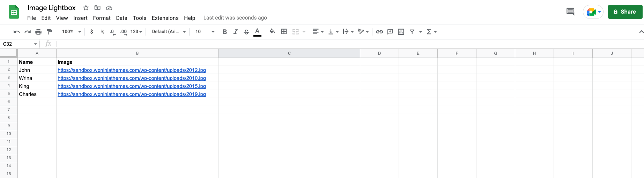Open the Data menu
Screen dimensions: 644x178
(121, 18)
